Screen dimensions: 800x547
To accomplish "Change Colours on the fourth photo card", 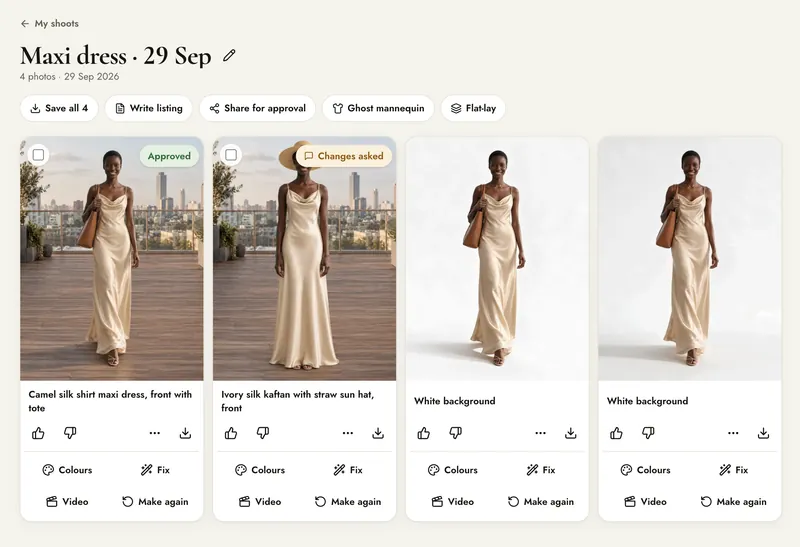I will pyautogui.click(x=645, y=470).
